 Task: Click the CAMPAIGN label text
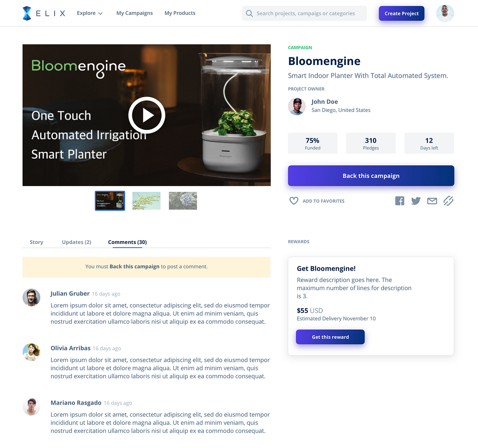pos(300,48)
